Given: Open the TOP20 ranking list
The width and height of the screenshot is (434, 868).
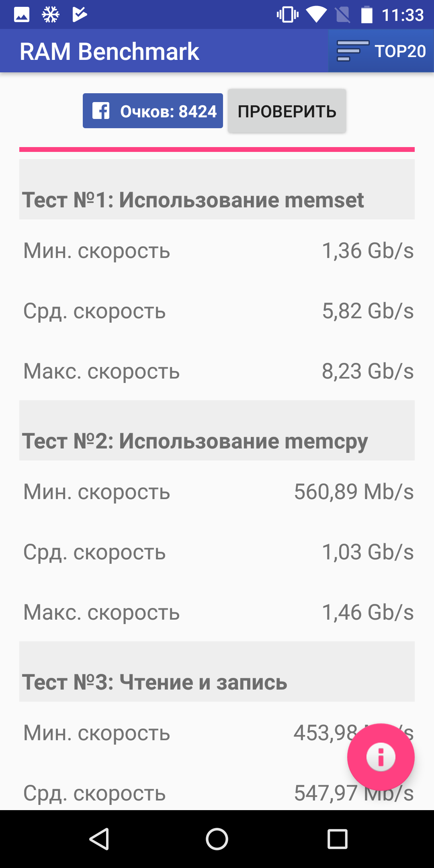Looking at the screenshot, I should point(381,51).
